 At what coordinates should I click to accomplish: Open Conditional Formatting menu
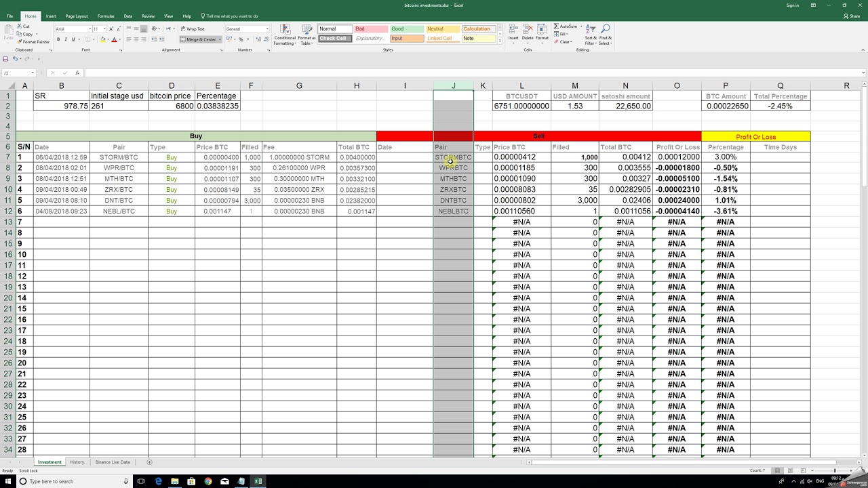pos(285,35)
